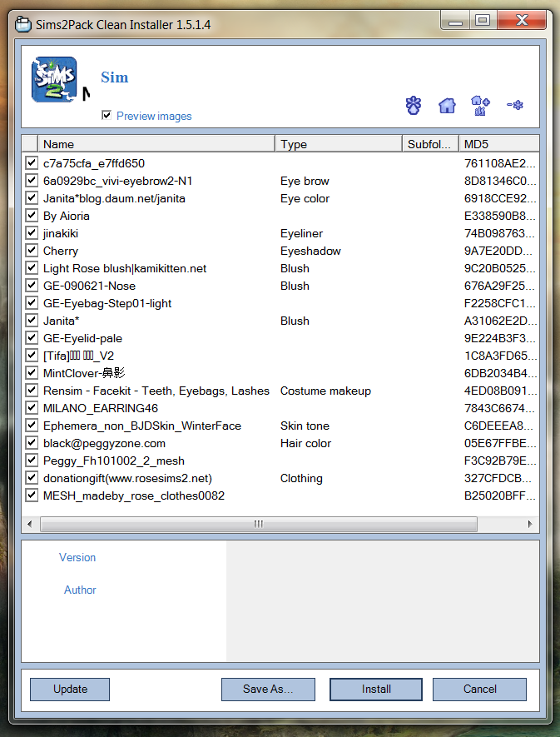Image resolution: width=560 pixels, height=737 pixels.
Task: Click the Hair color type cell
Action: click(306, 443)
